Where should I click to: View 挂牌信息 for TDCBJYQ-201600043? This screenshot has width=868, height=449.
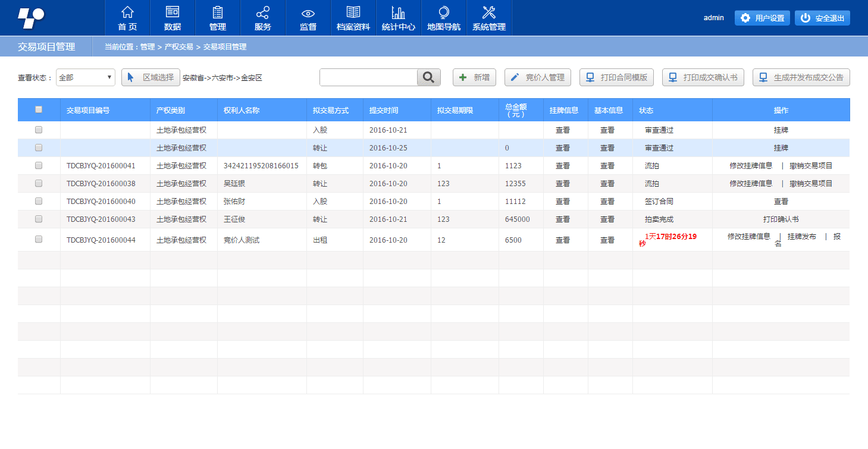562,219
